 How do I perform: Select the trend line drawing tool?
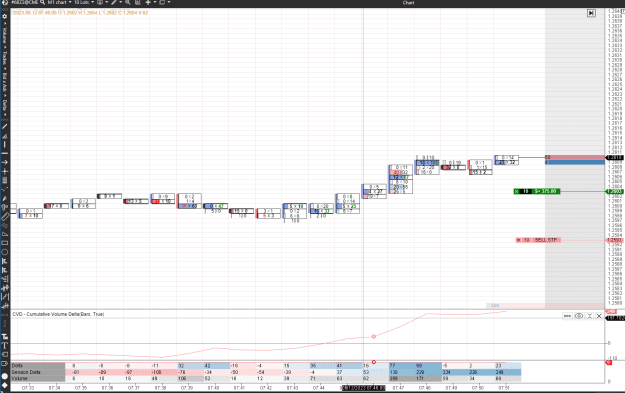pyautogui.click(x=5, y=127)
